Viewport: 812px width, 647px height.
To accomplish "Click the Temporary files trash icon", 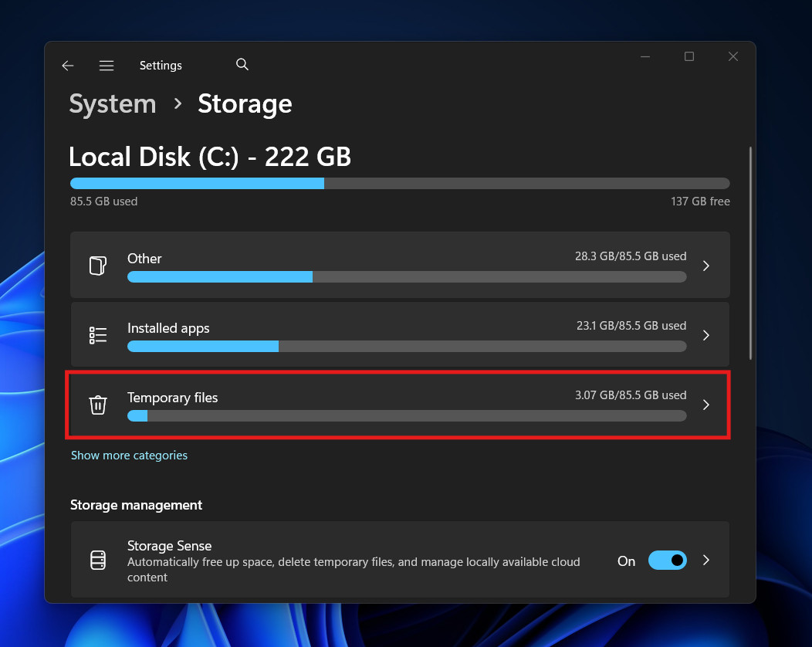I will click(98, 404).
